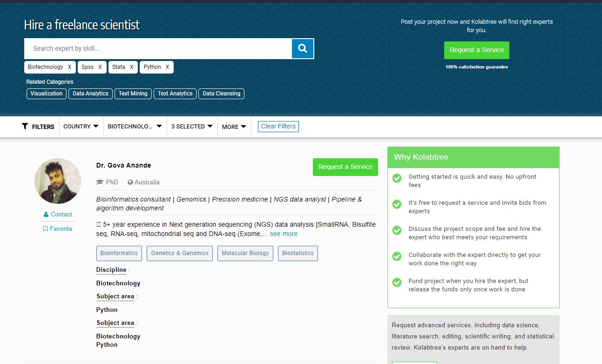This screenshot has width=602, height=364.
Task: Open the Biotechnology discipline dropdown
Action: point(135,126)
